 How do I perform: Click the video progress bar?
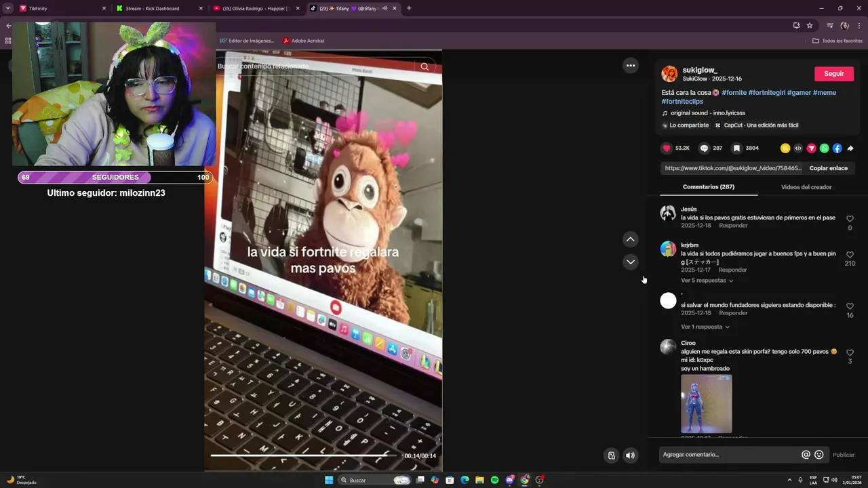click(304, 455)
